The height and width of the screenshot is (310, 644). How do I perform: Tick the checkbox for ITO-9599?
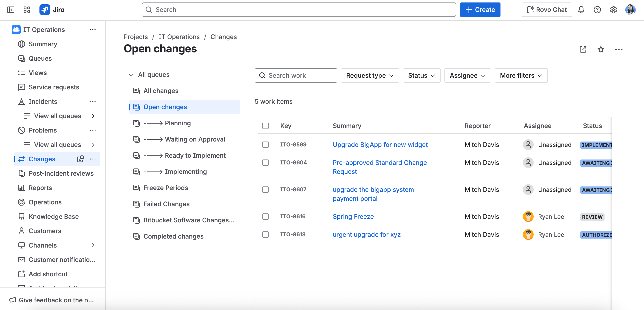point(265,145)
